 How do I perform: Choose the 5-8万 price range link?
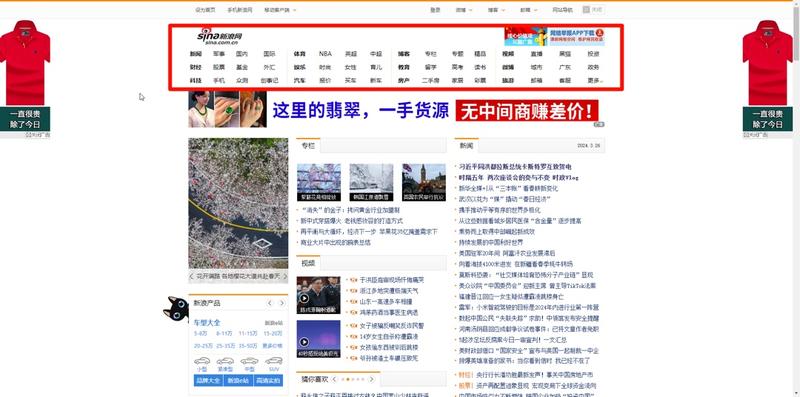201,333
